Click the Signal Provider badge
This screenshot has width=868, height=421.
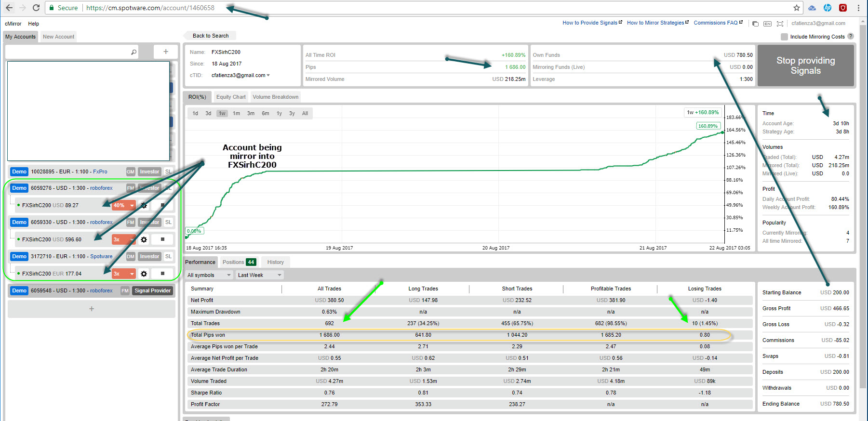(x=152, y=290)
